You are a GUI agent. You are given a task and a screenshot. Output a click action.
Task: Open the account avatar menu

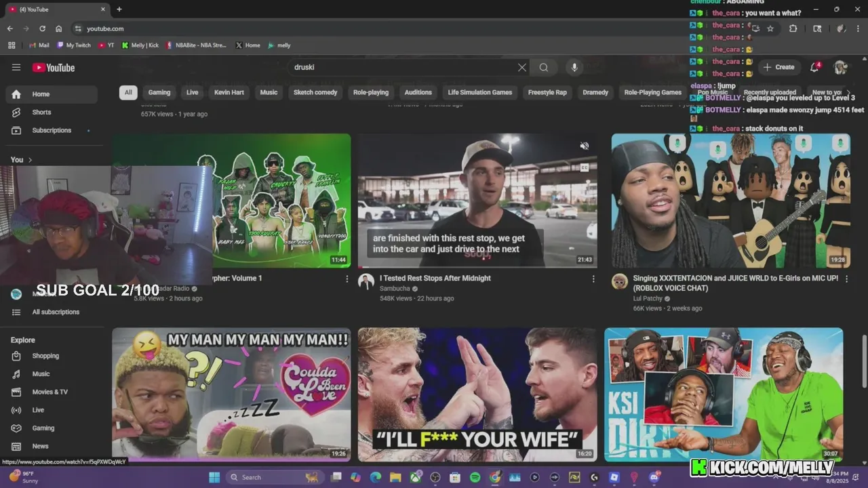pyautogui.click(x=840, y=67)
